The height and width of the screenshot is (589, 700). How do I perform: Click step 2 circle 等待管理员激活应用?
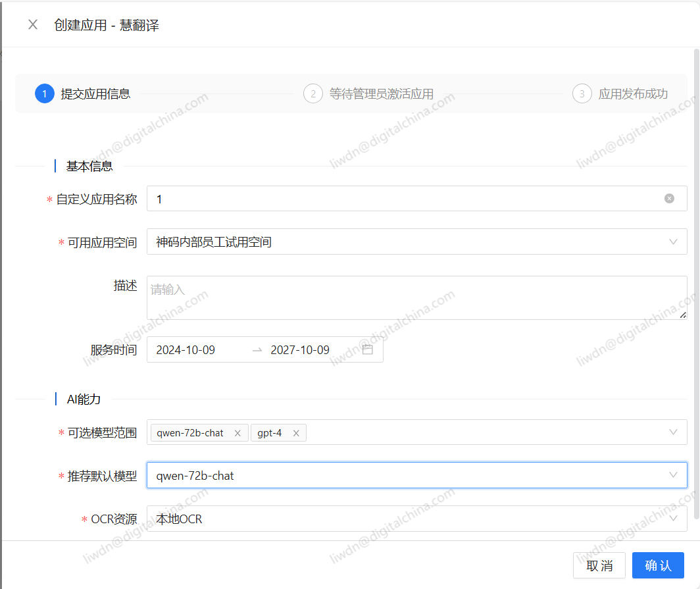coord(313,94)
